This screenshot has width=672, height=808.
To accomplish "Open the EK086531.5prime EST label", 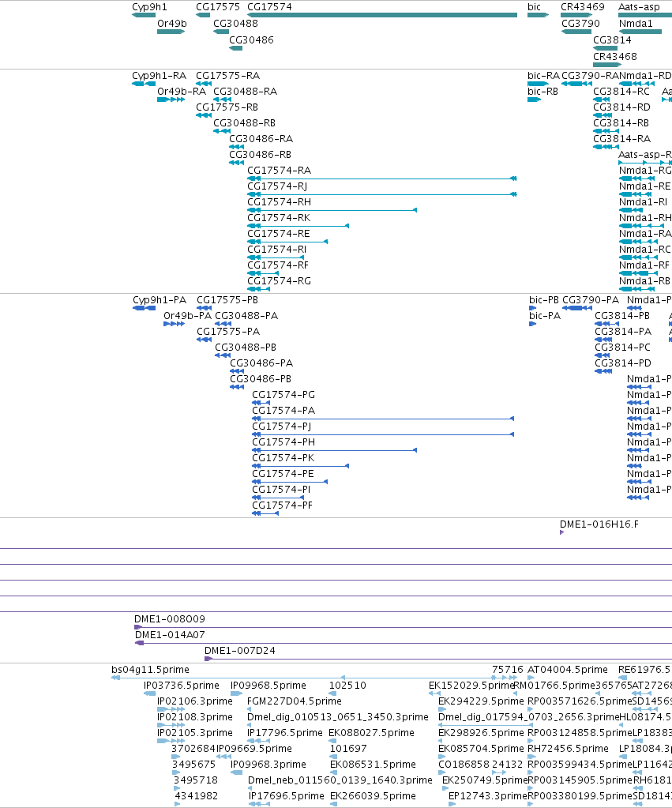I will [373, 765].
